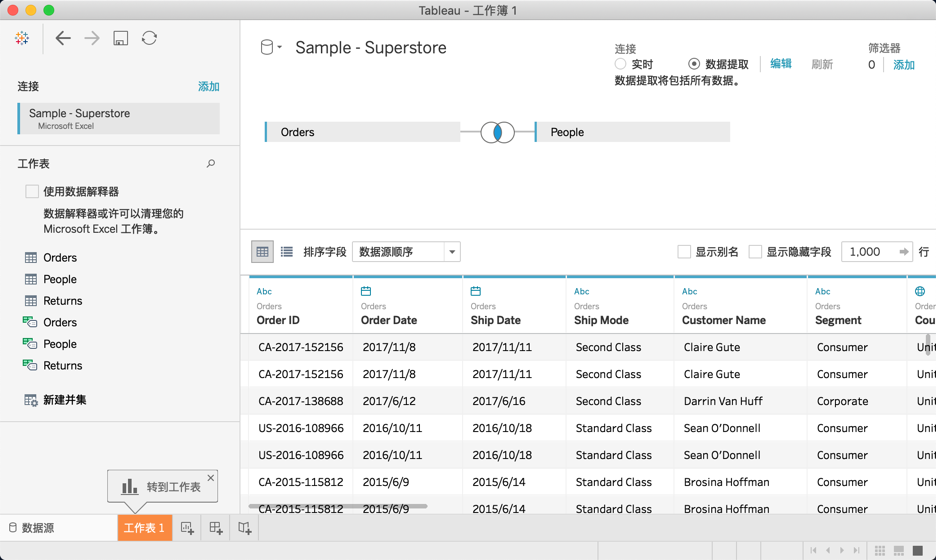Click the Tableau logo start icon

pos(22,38)
